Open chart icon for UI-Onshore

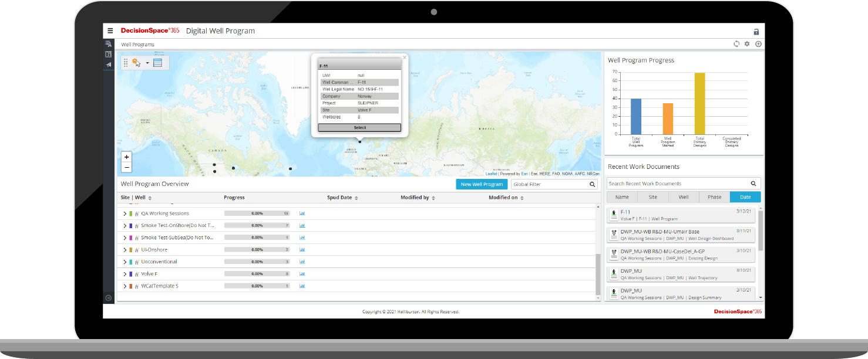click(x=302, y=250)
